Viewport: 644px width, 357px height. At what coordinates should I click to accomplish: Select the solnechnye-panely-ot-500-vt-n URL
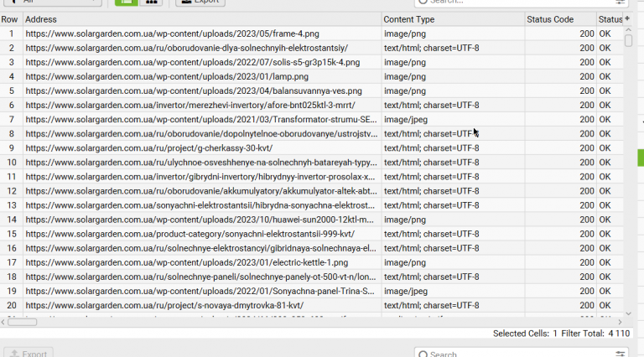[200, 277]
